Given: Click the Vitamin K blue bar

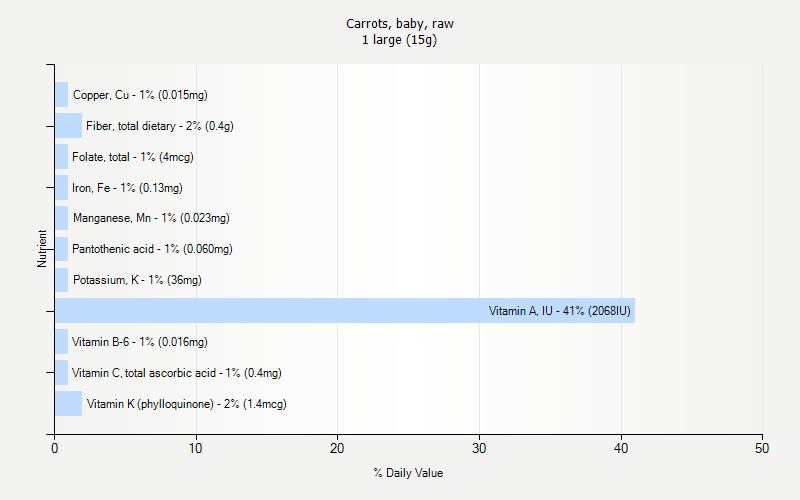Looking at the screenshot, I should coord(68,404).
